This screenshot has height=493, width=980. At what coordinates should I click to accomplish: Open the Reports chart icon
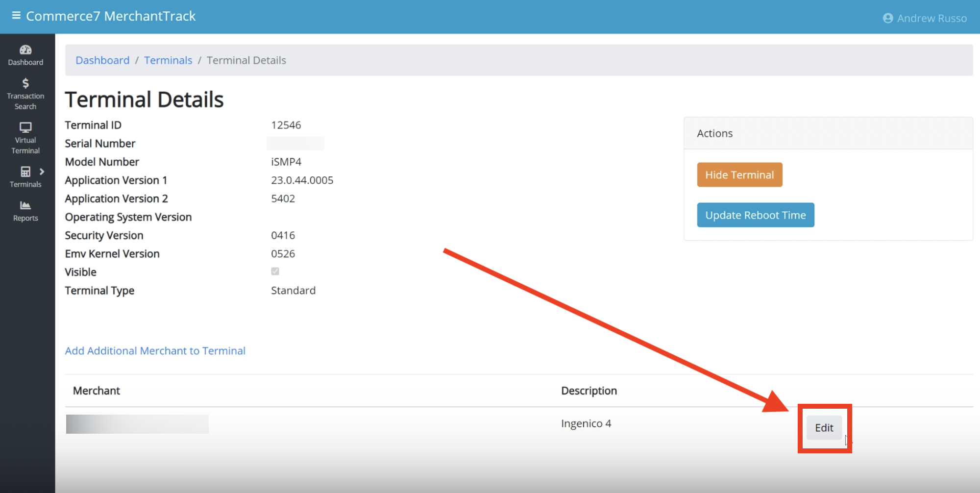25,205
